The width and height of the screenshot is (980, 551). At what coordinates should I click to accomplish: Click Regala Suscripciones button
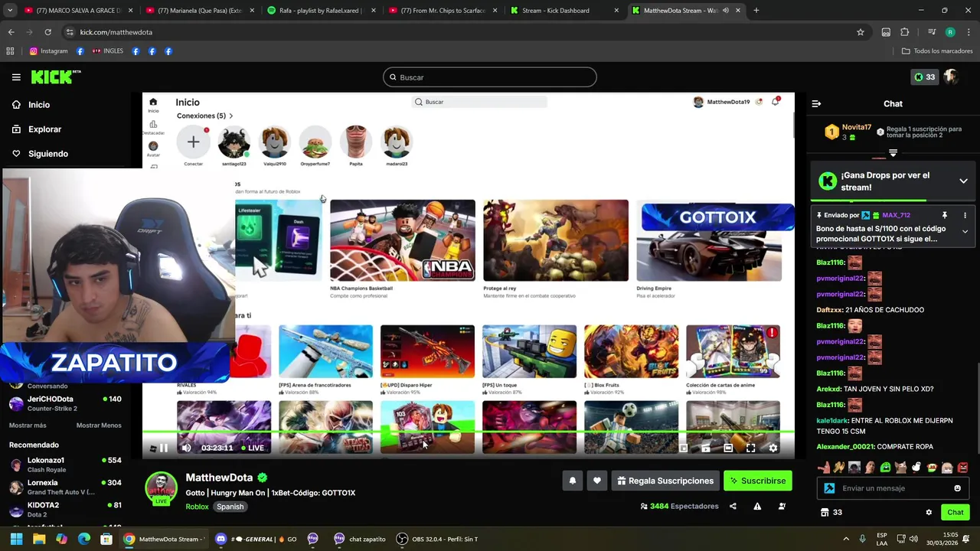coord(665,481)
